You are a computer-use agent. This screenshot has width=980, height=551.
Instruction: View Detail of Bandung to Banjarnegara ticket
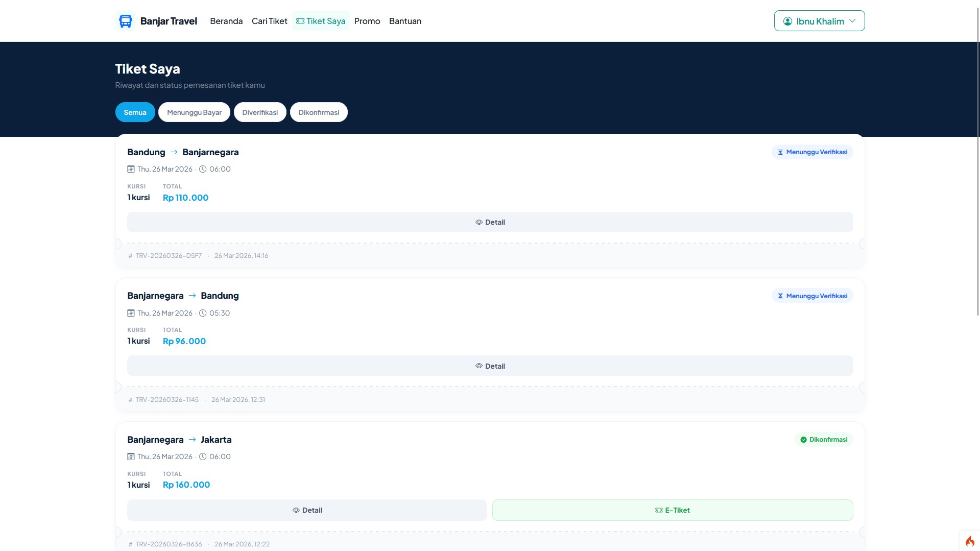490,222
